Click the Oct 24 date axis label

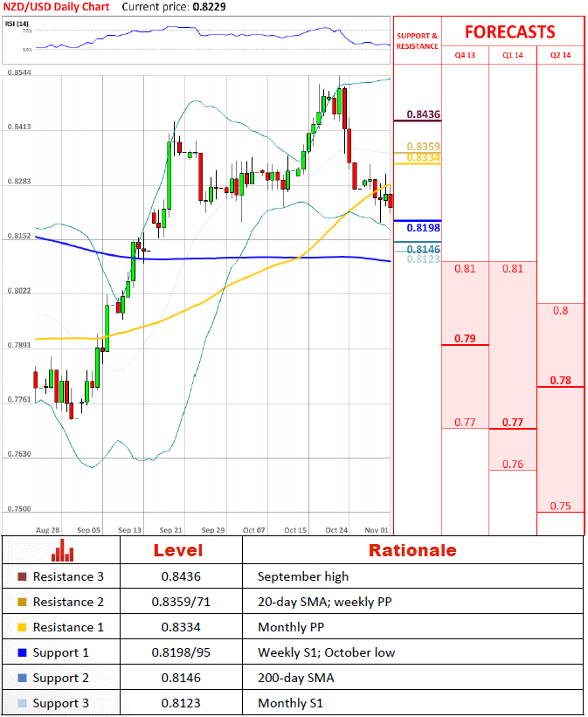(336, 530)
